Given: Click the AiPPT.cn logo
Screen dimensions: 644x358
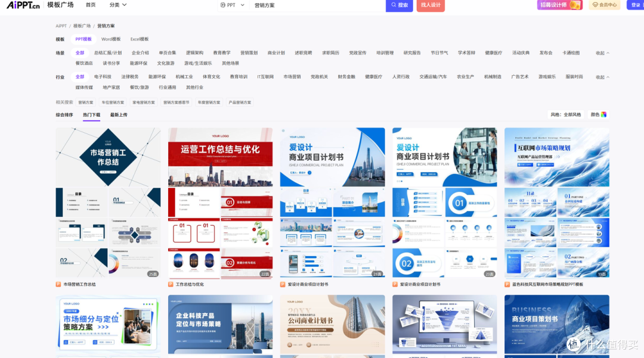Looking at the screenshot, I should (x=23, y=5).
